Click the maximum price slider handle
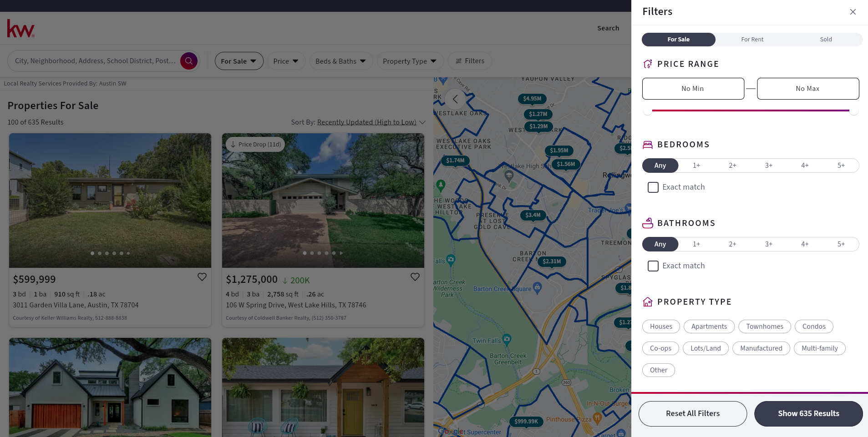Image resolution: width=868 pixels, height=437 pixels. tap(854, 111)
